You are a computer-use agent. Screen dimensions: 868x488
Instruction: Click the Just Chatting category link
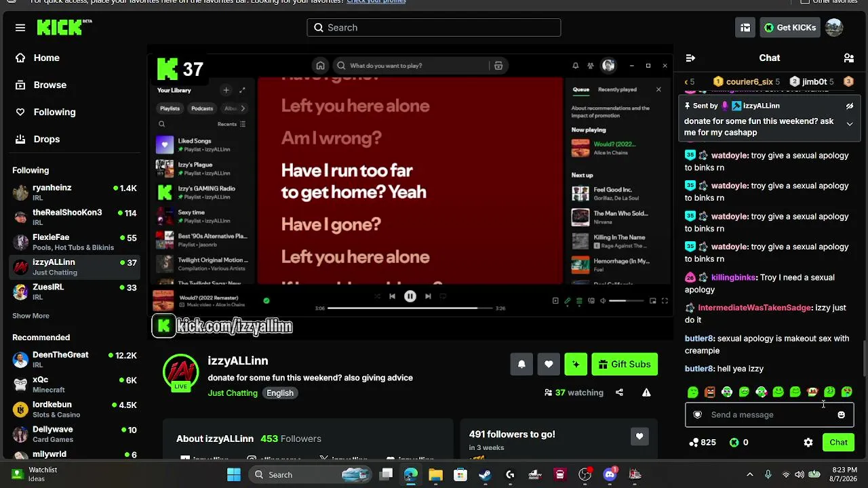pyautogui.click(x=233, y=393)
